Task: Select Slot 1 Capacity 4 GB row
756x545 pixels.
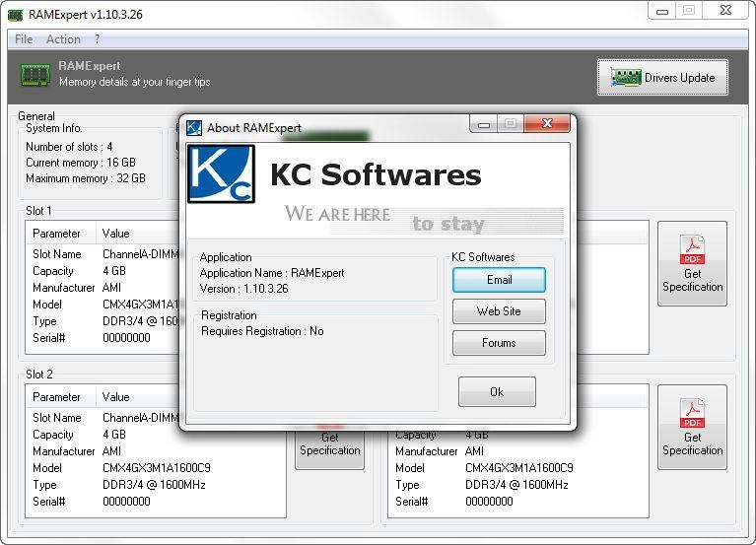Action: (103, 271)
